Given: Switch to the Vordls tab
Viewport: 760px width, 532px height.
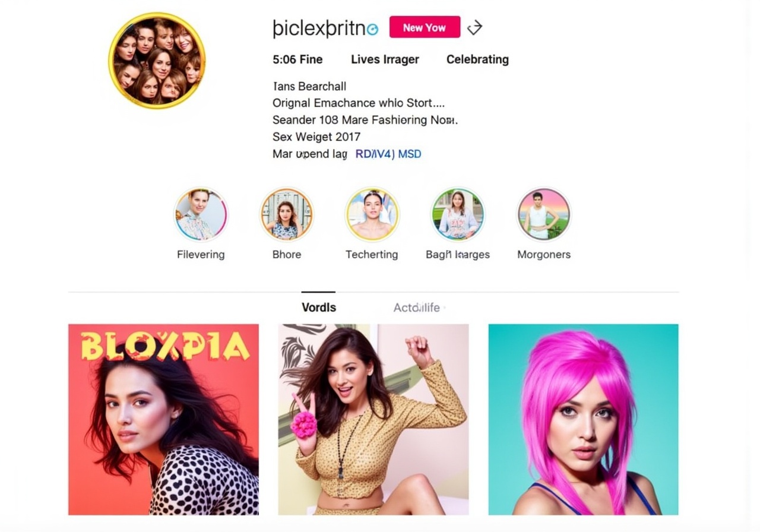Looking at the screenshot, I should (x=319, y=308).
